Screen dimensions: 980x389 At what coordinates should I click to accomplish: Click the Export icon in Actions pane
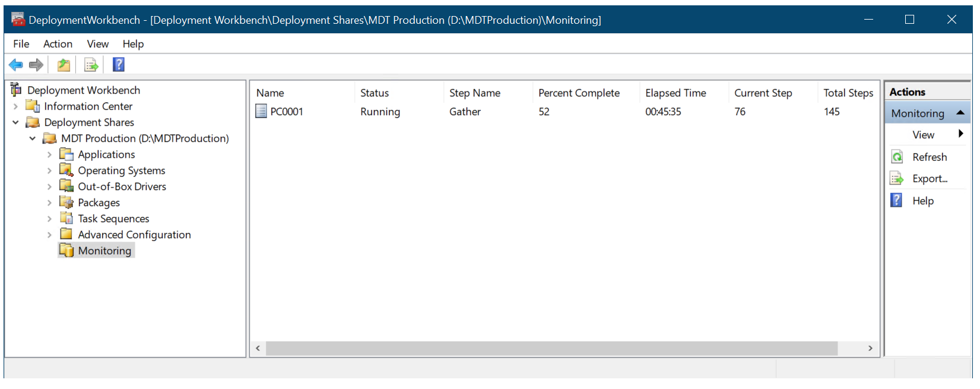(896, 179)
